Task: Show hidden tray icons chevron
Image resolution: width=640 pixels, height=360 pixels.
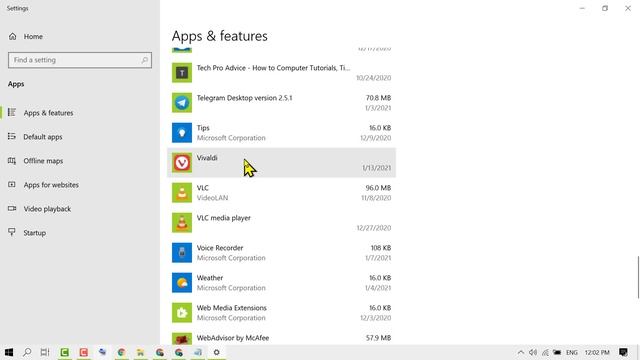Action: pyautogui.click(x=521, y=352)
